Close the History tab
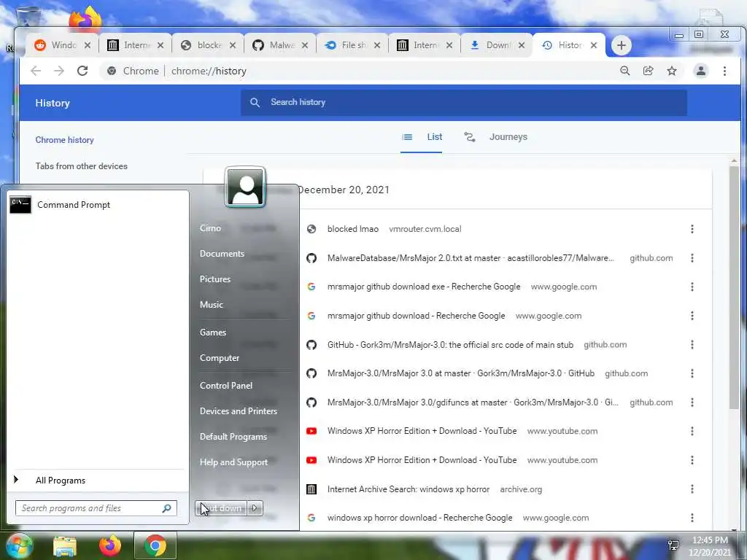 [x=594, y=45]
